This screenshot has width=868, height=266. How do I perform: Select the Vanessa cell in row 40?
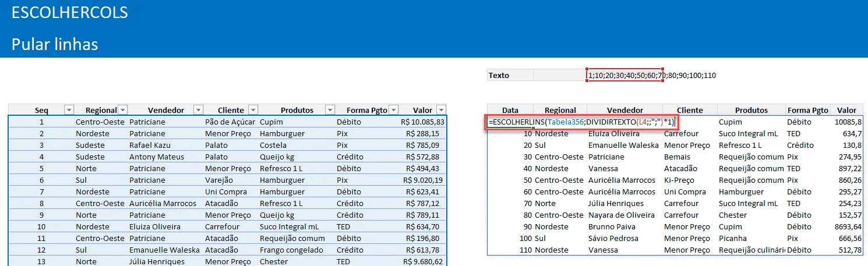[x=624, y=169]
